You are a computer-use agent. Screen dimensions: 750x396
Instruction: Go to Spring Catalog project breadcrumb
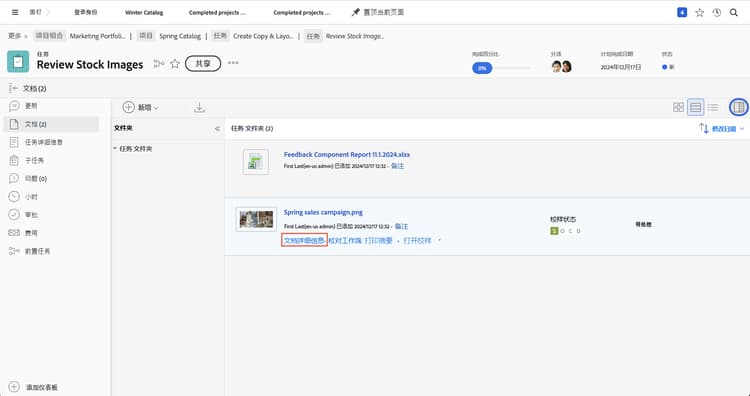click(180, 36)
